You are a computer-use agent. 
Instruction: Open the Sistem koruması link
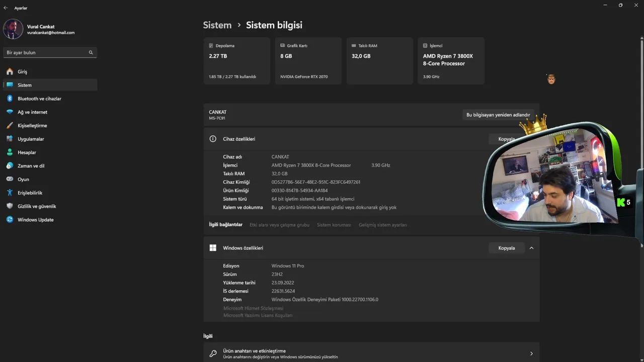tap(334, 225)
